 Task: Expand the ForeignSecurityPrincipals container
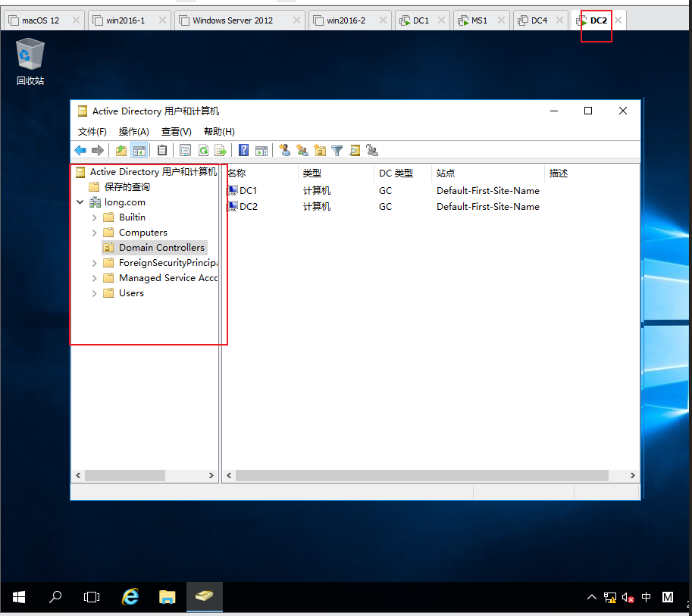[94, 263]
